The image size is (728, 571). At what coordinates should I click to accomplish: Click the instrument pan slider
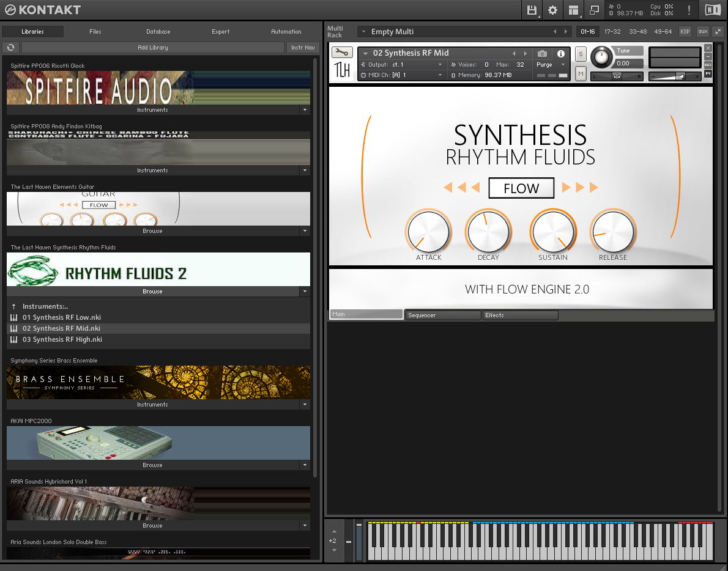click(617, 76)
